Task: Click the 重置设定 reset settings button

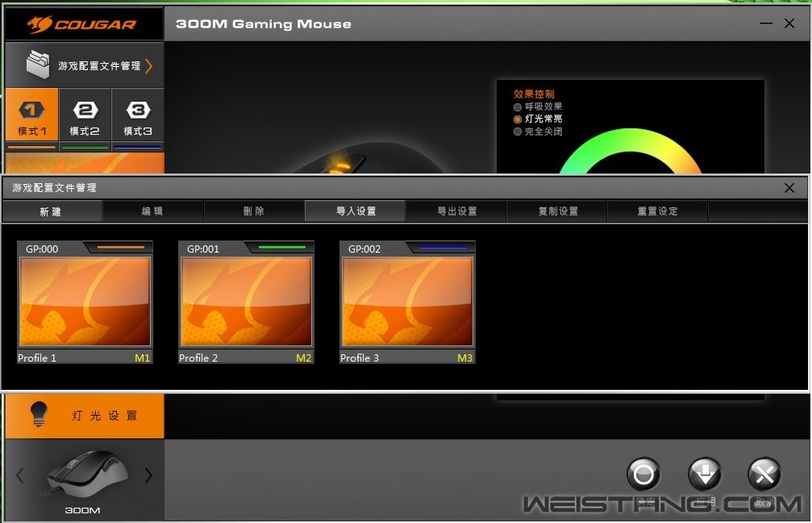Action: point(657,211)
